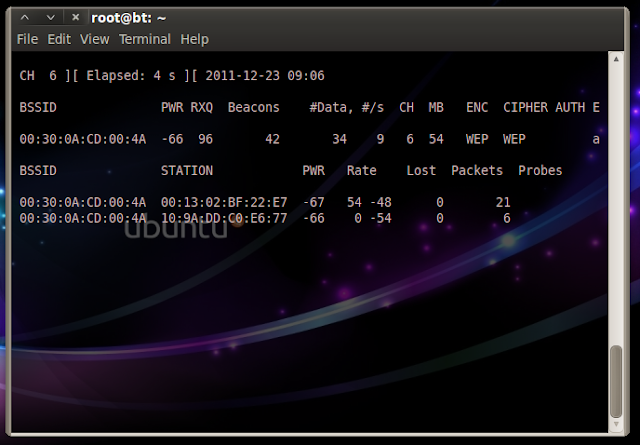Viewport: 640px width, 445px height.
Task: Click the access point BSSID in the row with Beacons 42
Action: (x=82, y=139)
